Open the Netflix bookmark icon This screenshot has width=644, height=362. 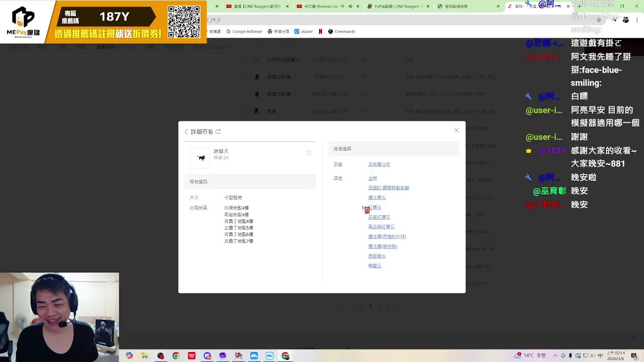tap(320, 31)
